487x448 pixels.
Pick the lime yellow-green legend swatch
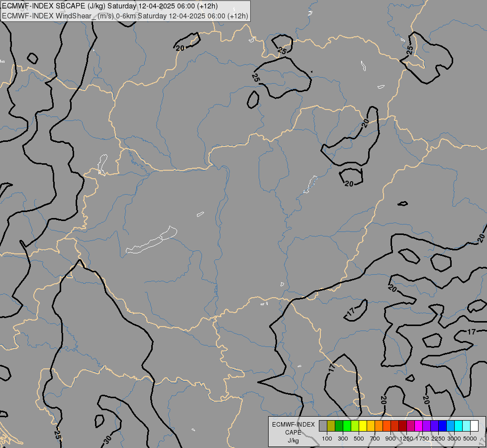tap(355, 426)
